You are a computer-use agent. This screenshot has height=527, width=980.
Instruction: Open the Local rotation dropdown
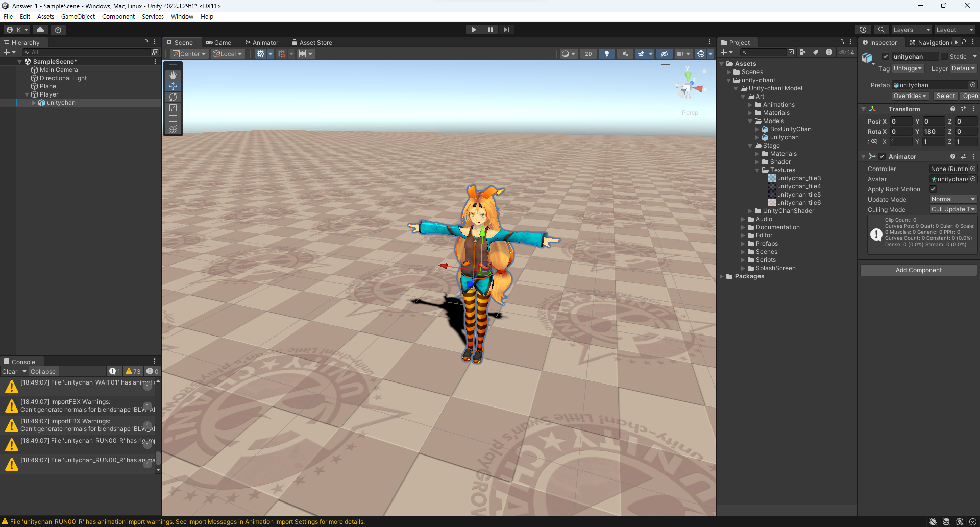[228, 54]
